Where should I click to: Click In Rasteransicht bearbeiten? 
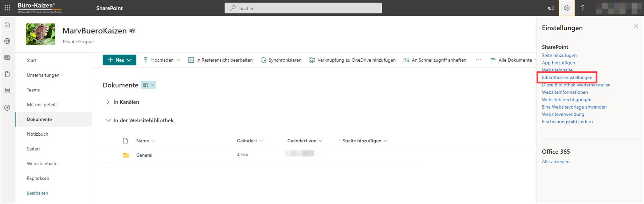coord(220,60)
